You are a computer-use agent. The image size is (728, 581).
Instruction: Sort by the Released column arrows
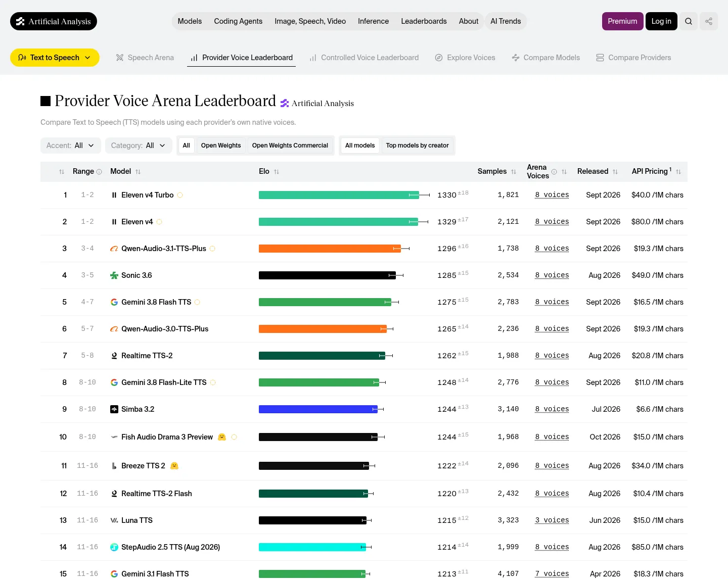(x=615, y=172)
